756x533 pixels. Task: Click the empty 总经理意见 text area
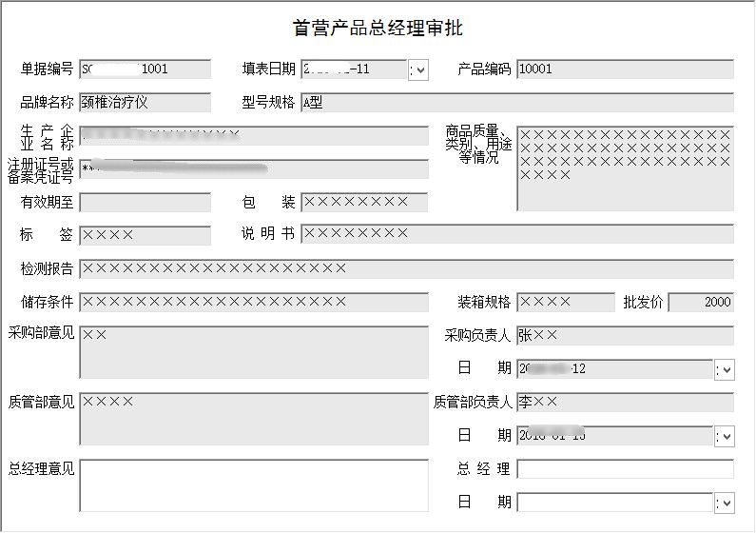(x=254, y=485)
